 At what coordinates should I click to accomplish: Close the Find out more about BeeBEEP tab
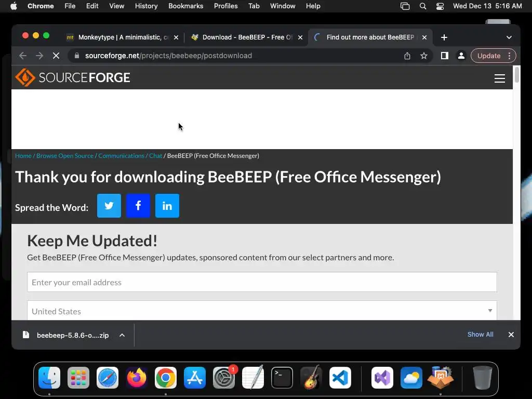pyautogui.click(x=424, y=37)
